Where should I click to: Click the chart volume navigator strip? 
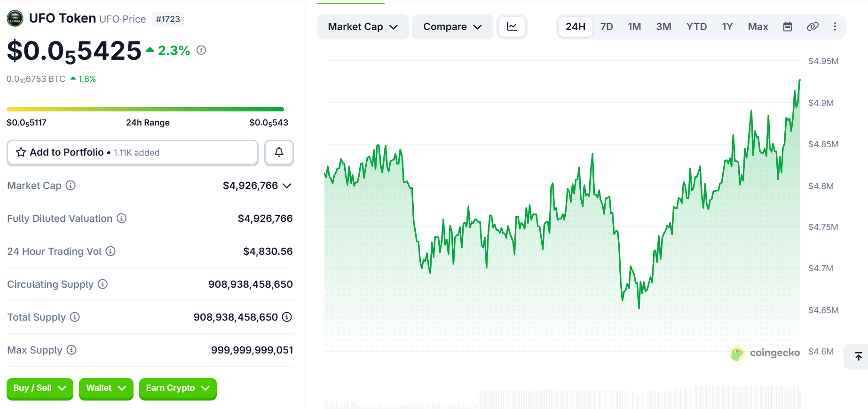[x=562, y=398]
